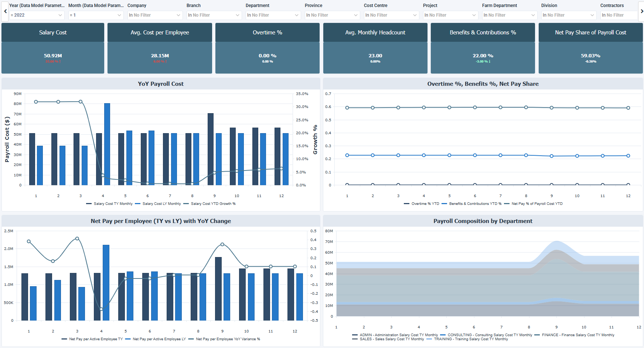Click the left filter-bar scroll arrow
This screenshot has width=644, height=348.
click(5, 11)
